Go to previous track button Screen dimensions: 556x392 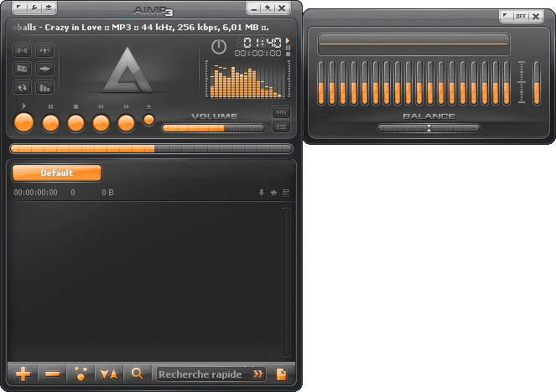[x=101, y=124]
